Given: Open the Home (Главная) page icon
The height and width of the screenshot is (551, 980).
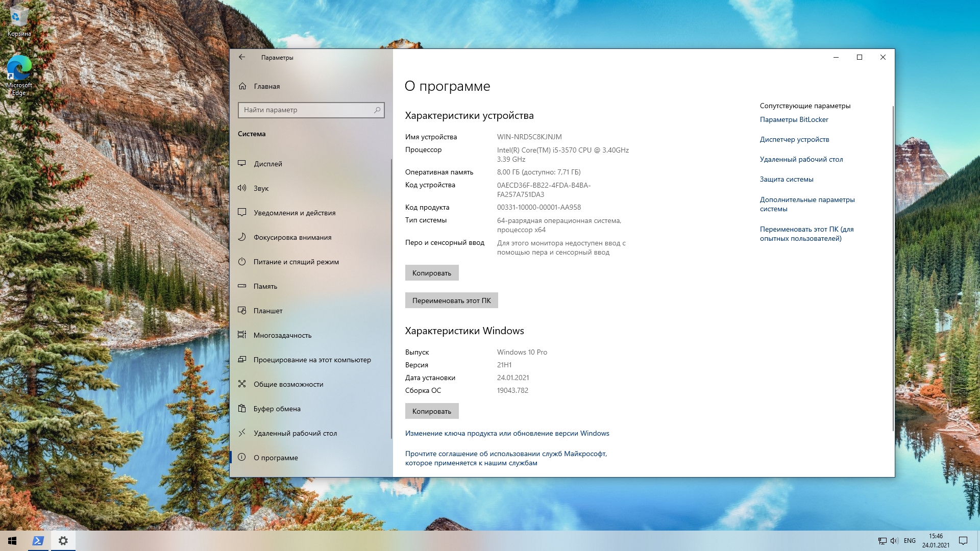Looking at the screenshot, I should pyautogui.click(x=242, y=86).
